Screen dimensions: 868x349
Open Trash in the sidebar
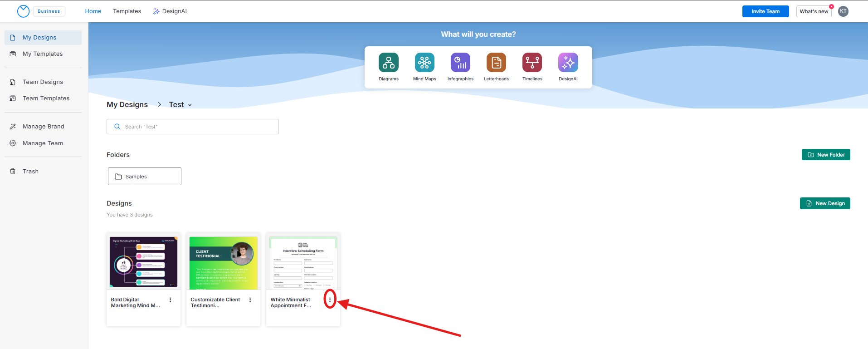(x=30, y=171)
